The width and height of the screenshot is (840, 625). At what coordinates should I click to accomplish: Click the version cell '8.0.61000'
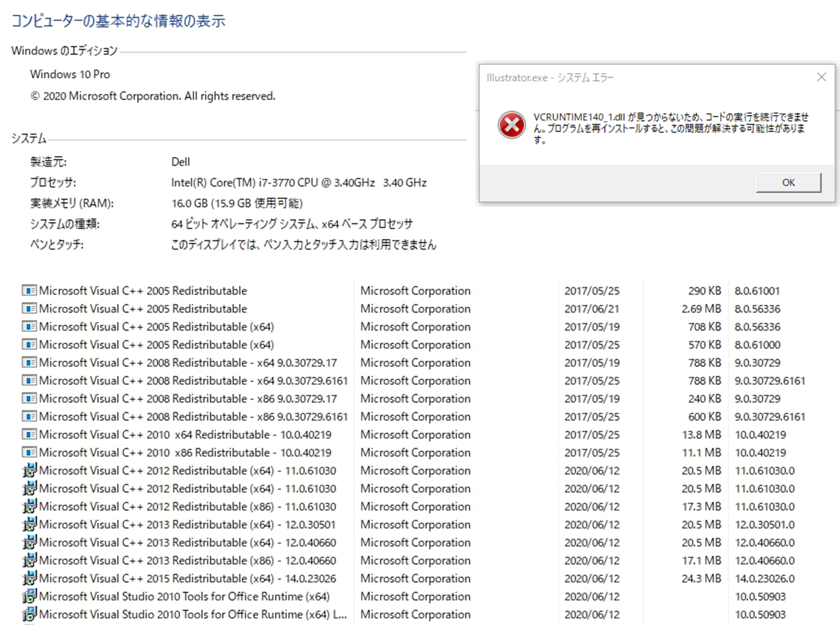[x=757, y=345]
